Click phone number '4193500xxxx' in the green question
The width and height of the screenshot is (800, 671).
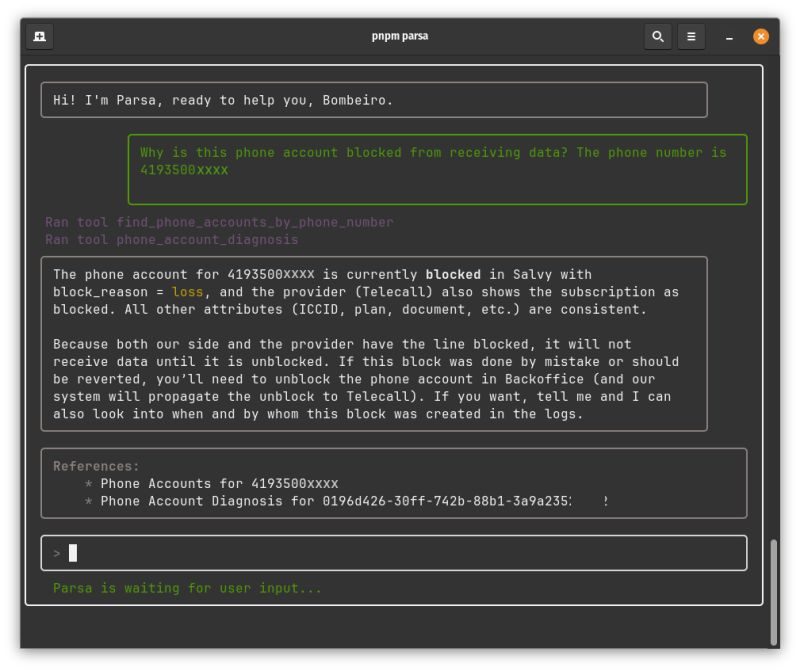(x=184, y=170)
